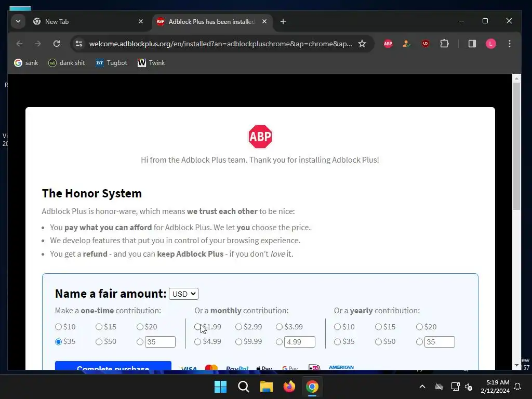Open the dank shit bookmark
The height and width of the screenshot is (399, 532).
pos(66,63)
